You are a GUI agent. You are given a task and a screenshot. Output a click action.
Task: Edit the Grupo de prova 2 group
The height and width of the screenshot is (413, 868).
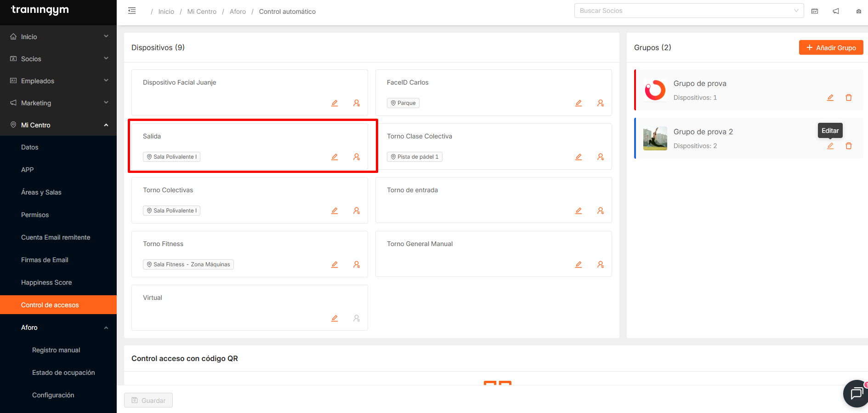click(830, 146)
